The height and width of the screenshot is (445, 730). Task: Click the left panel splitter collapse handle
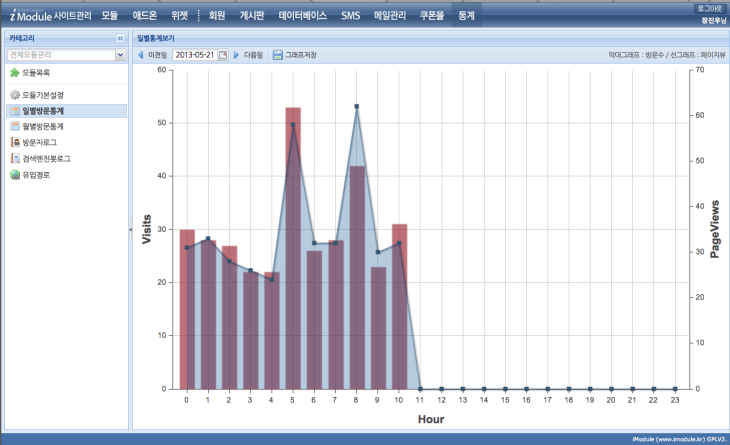point(130,229)
